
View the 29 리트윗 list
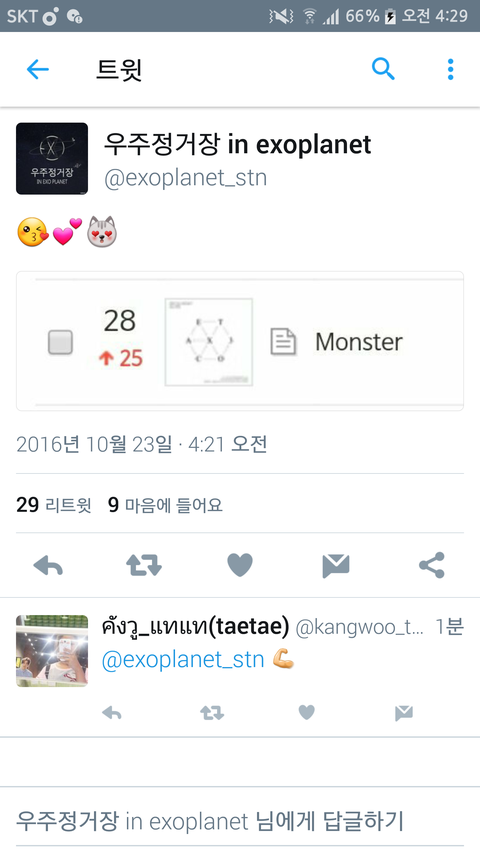(54, 505)
